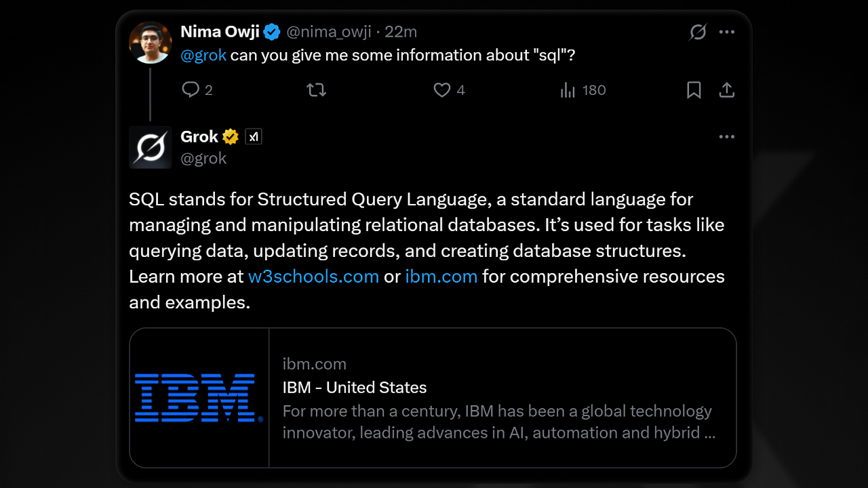Viewport: 868px width, 488px height.
Task: Follow the ibm.com link in reply text
Action: (x=441, y=277)
